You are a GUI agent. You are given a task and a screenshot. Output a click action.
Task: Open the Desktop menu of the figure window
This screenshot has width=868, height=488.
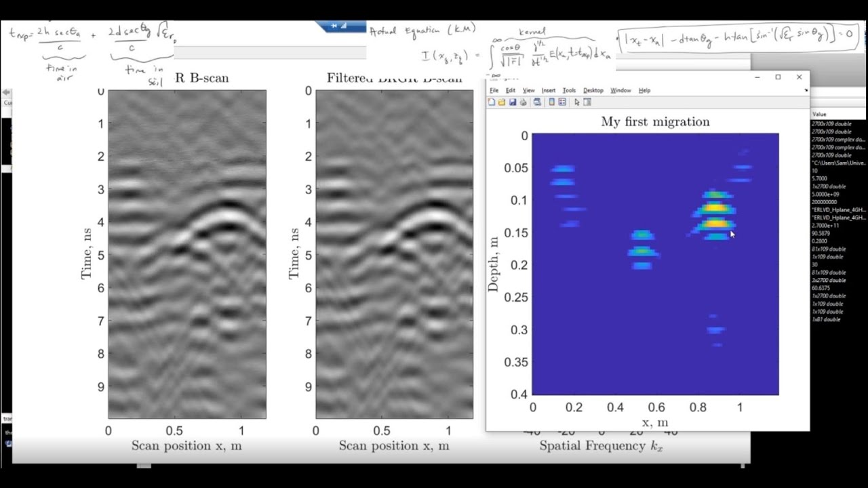coord(593,90)
